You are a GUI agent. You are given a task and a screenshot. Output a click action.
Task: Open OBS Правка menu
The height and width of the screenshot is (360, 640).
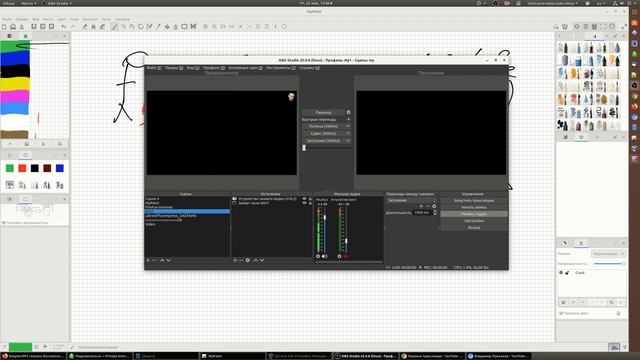174,68
